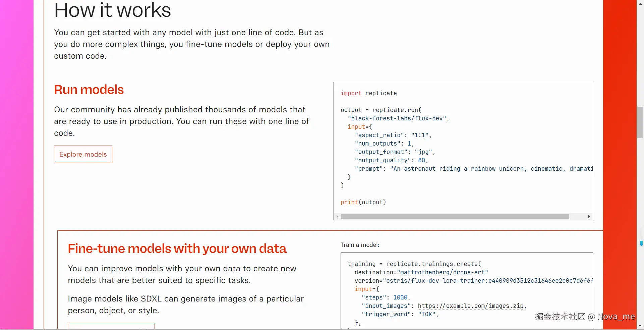644x330 pixels.
Task: Click the "Train a model:" label
Action: pos(360,245)
